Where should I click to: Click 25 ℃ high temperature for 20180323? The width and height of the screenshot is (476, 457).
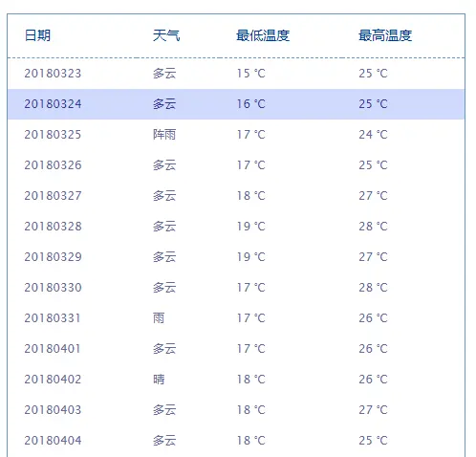[x=373, y=74]
